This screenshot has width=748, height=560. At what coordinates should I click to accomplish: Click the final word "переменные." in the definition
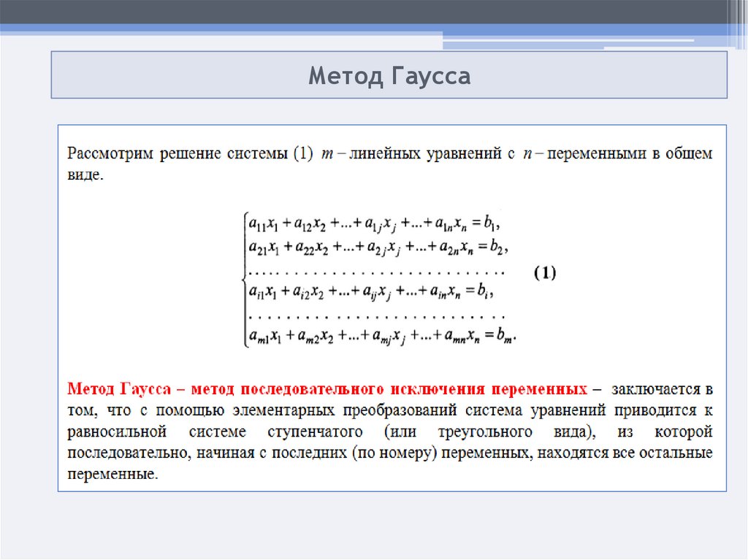coord(112,475)
